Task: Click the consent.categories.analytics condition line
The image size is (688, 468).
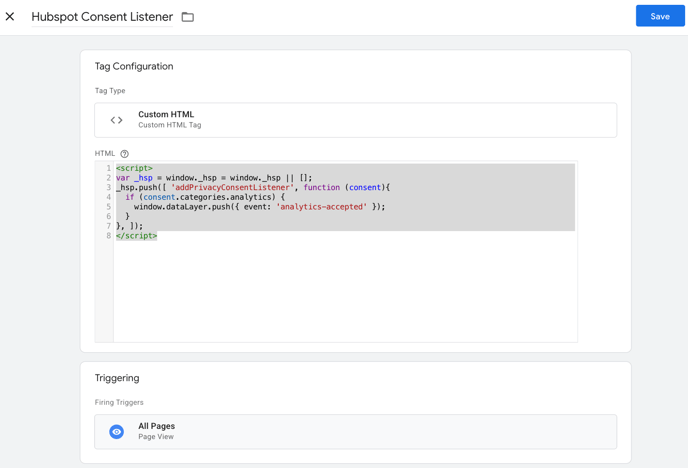Action: pos(205,197)
